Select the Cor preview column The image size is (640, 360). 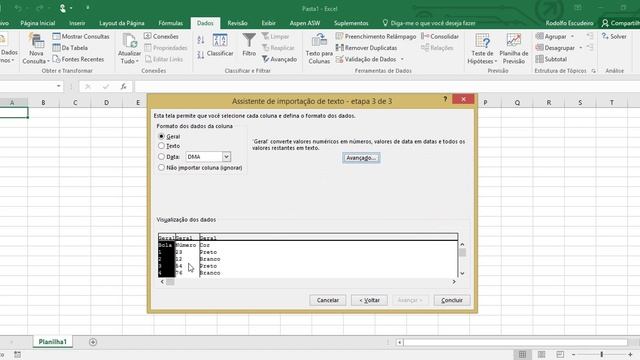[x=329, y=256]
